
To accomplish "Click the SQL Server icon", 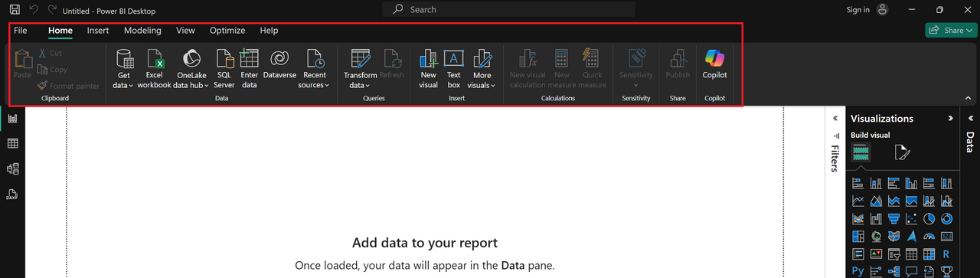I will (x=224, y=69).
